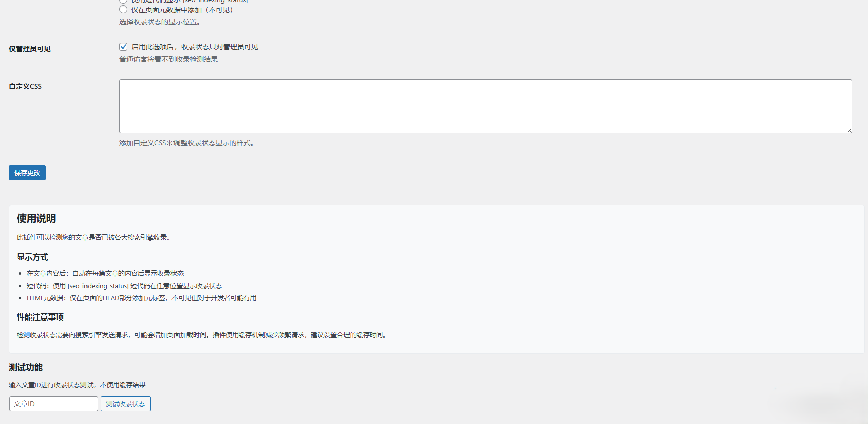
Task: Click the HTML元数据 list item
Action: pos(142,298)
